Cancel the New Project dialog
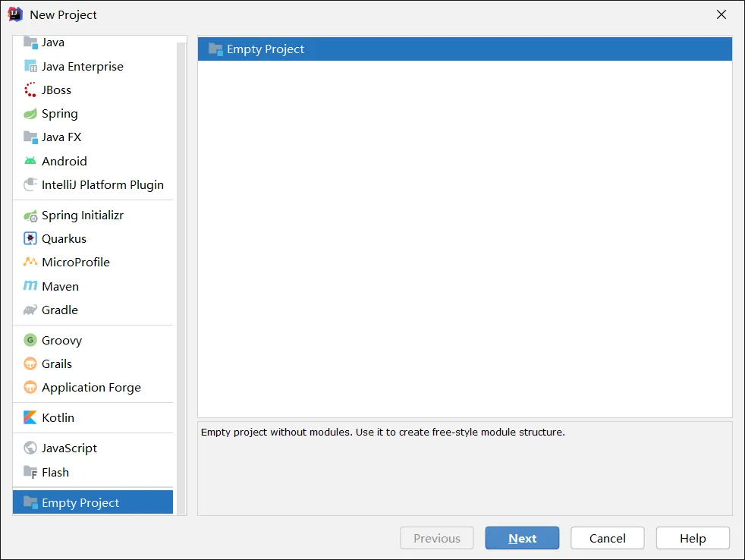 click(608, 538)
